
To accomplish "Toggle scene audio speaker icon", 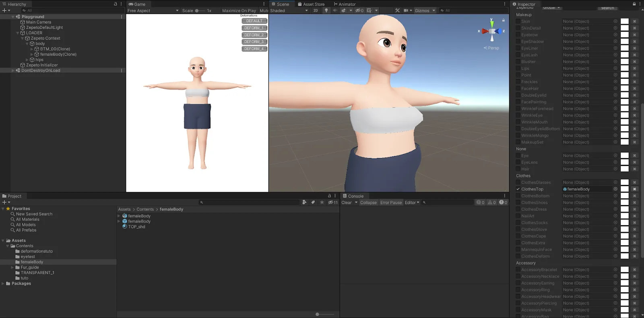I will [x=335, y=10].
